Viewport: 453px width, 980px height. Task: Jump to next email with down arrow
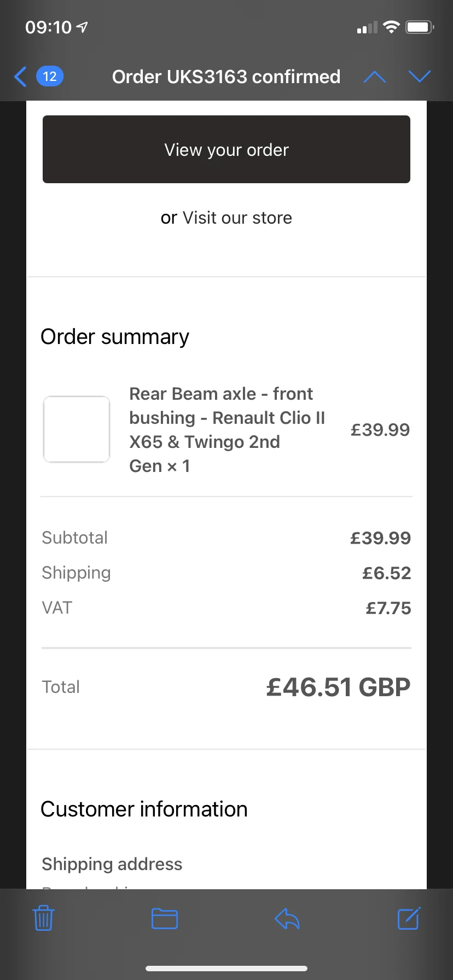pos(420,77)
